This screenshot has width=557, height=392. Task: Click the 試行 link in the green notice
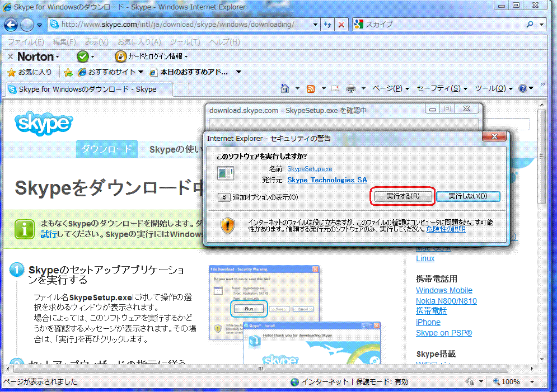point(49,234)
